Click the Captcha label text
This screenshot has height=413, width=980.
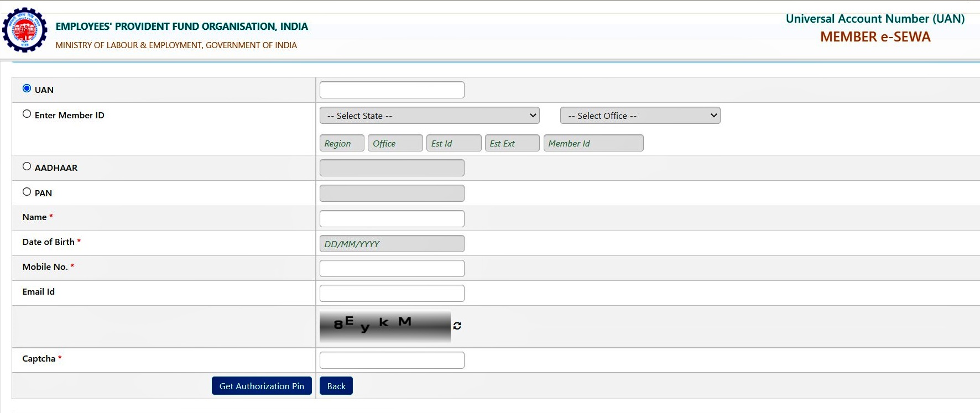(39, 358)
